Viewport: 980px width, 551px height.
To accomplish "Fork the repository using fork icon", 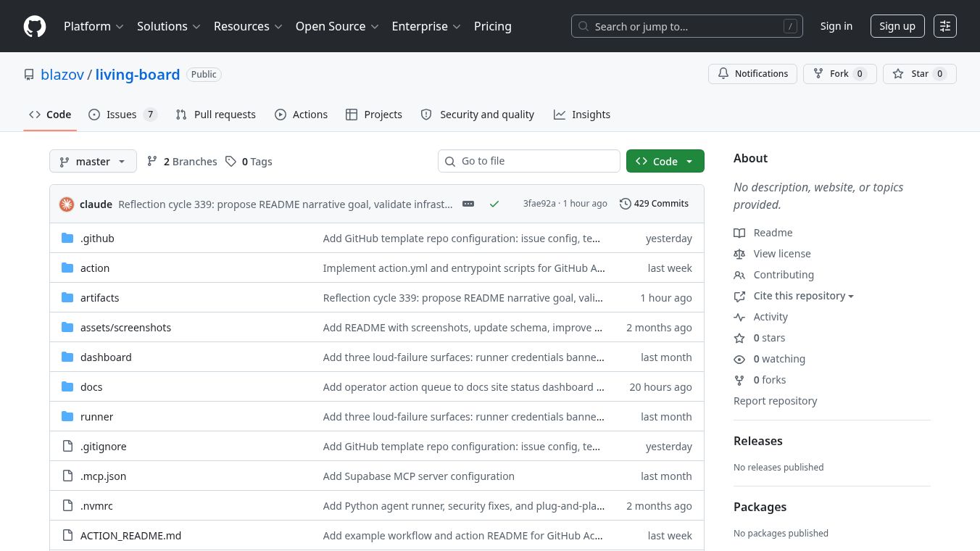I will [839, 74].
